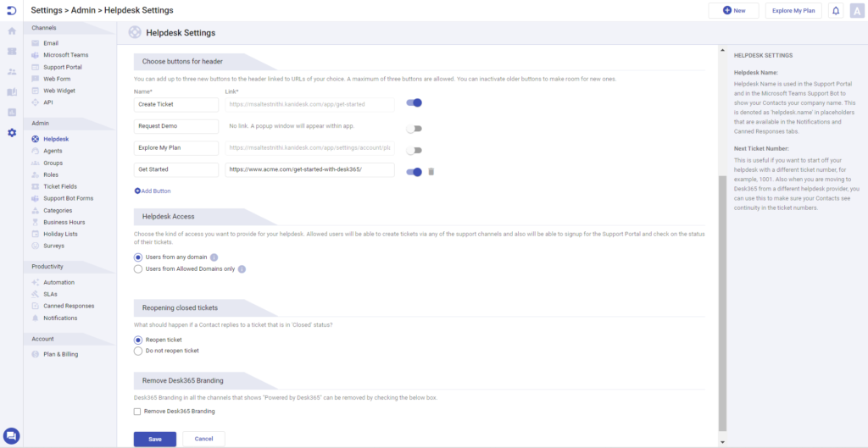Click the Create Ticket name field
Image resolution: width=868 pixels, height=448 pixels.
pyautogui.click(x=176, y=104)
